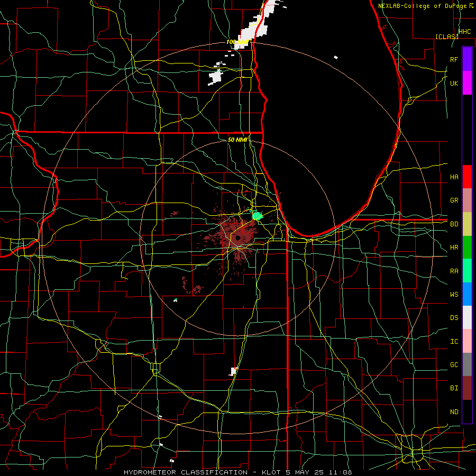The width and height of the screenshot is (476, 476).
Task: Select the light pink IC legend swatch
Action: tap(467, 341)
